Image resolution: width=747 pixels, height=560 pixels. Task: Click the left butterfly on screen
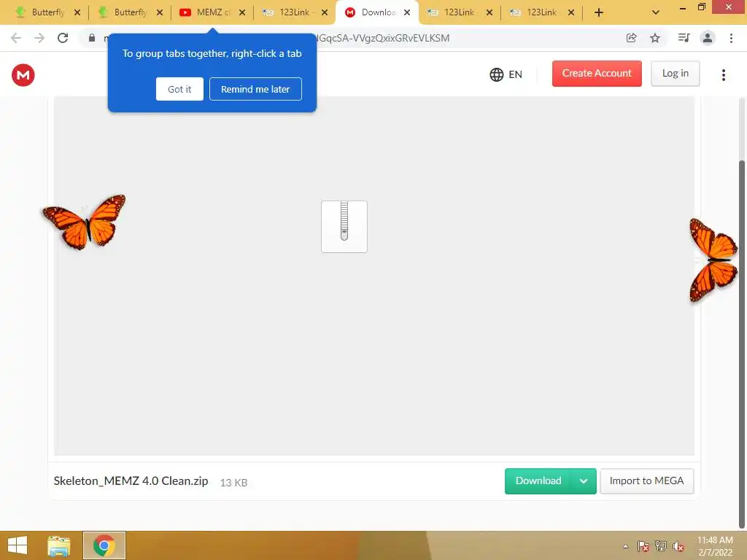tap(85, 222)
